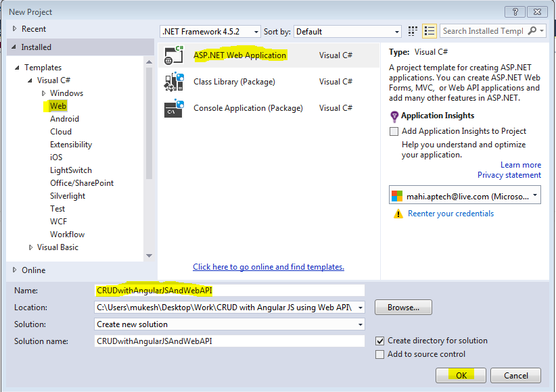556x392 pixels.
Task: Select the 'Class Library (Package)' template name
Action: [x=234, y=82]
